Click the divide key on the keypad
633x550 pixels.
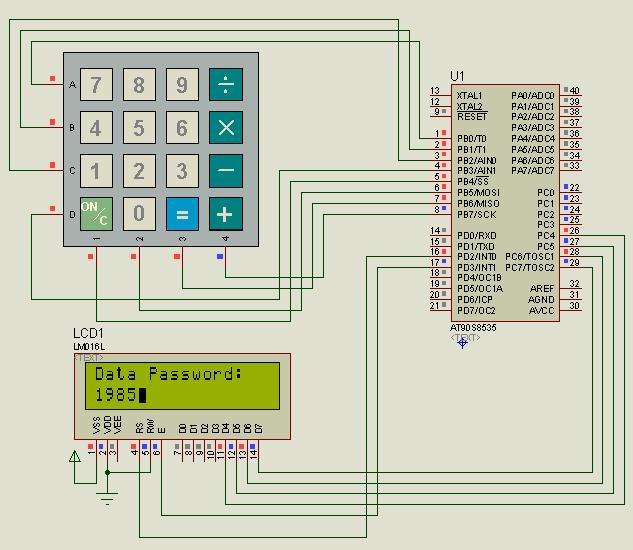pyautogui.click(x=226, y=84)
